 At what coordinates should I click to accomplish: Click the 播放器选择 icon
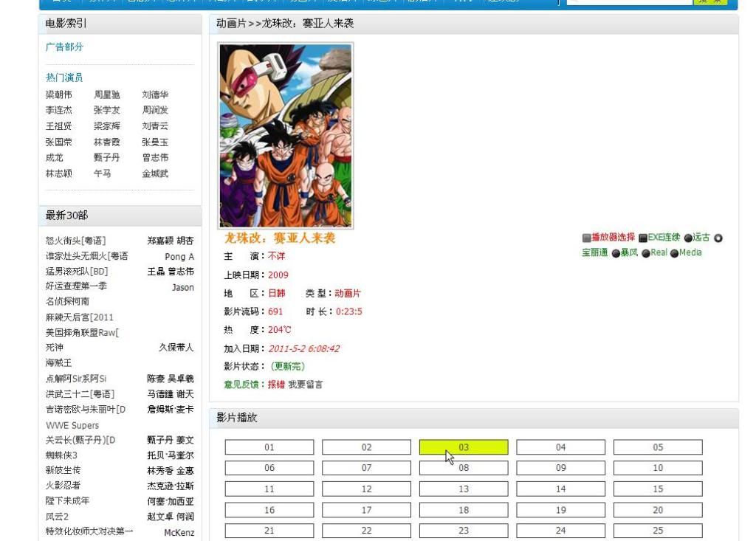pos(587,238)
